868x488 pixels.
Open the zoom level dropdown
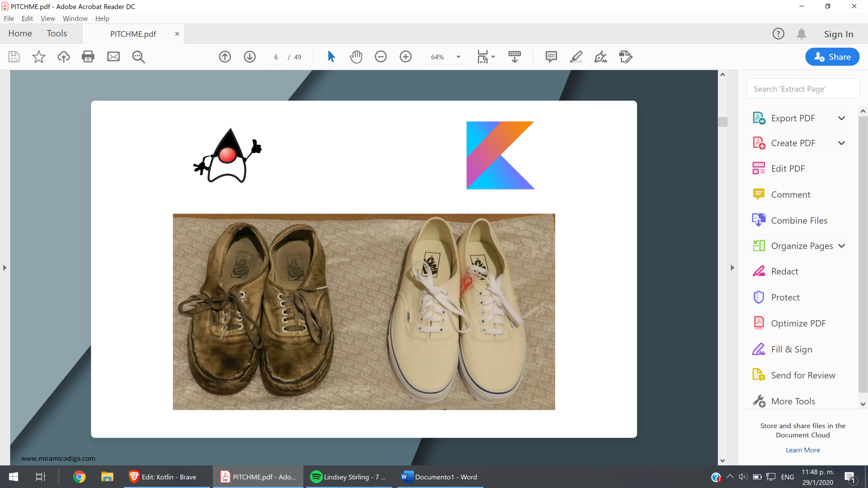[x=458, y=57]
